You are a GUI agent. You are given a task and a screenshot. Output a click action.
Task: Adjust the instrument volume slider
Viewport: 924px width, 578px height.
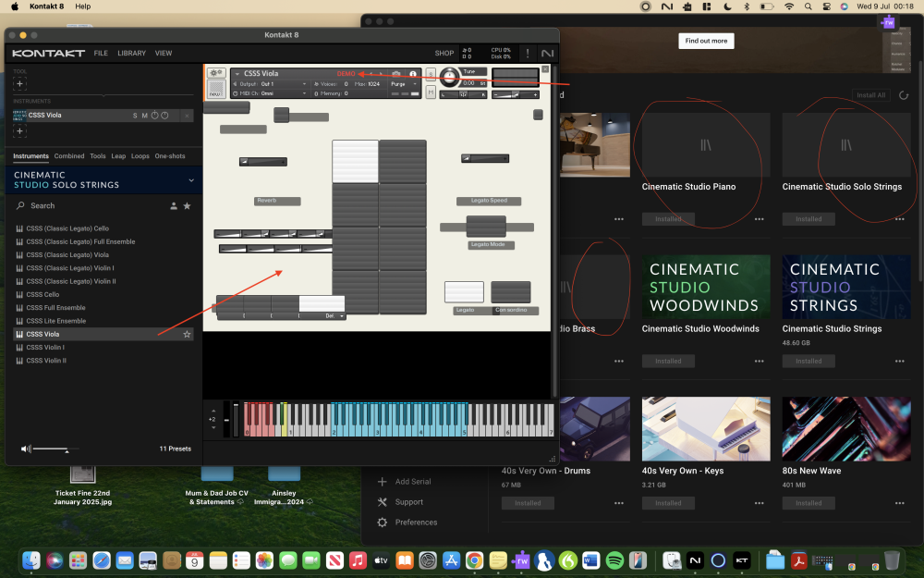[515, 94]
